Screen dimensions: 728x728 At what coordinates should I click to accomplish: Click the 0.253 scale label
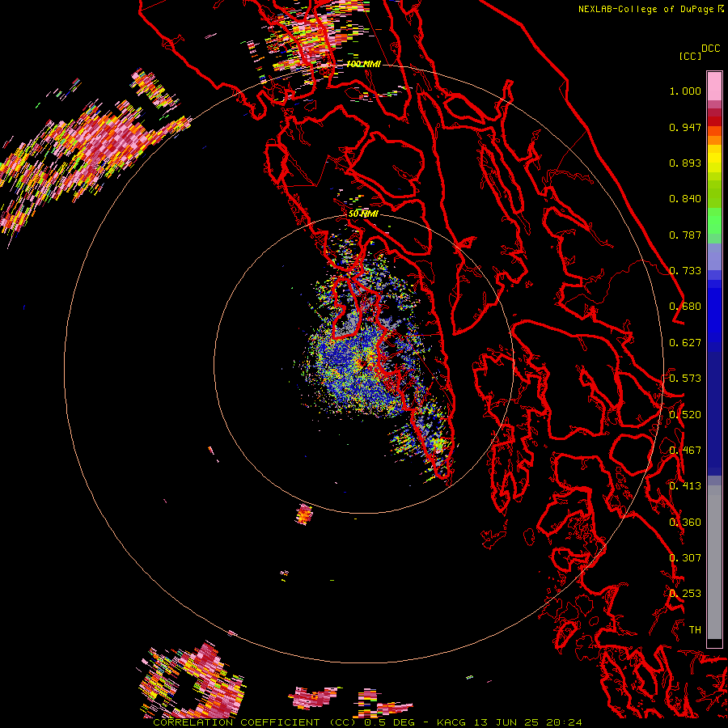coord(685,594)
